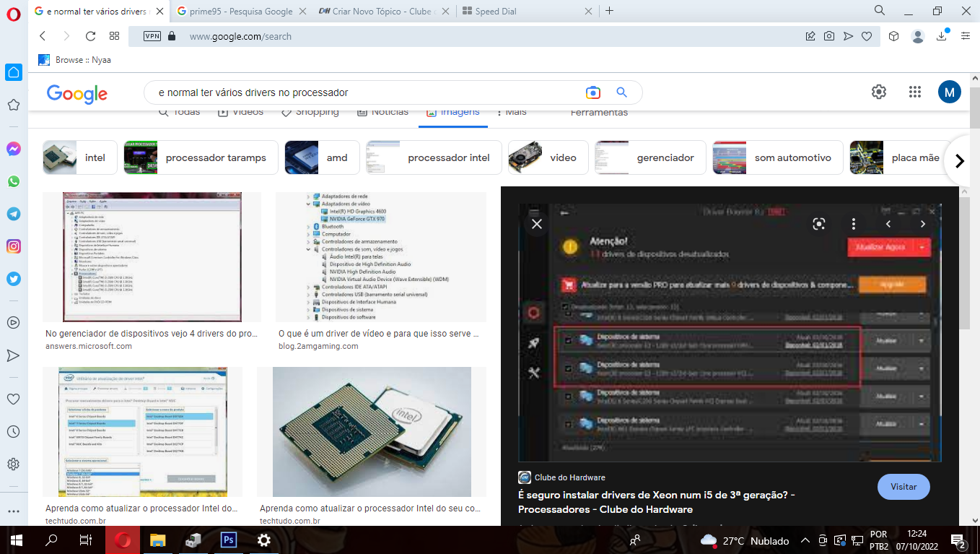The height and width of the screenshot is (554, 980).
Task: Filter by processador intel chip
Action: coord(434,157)
